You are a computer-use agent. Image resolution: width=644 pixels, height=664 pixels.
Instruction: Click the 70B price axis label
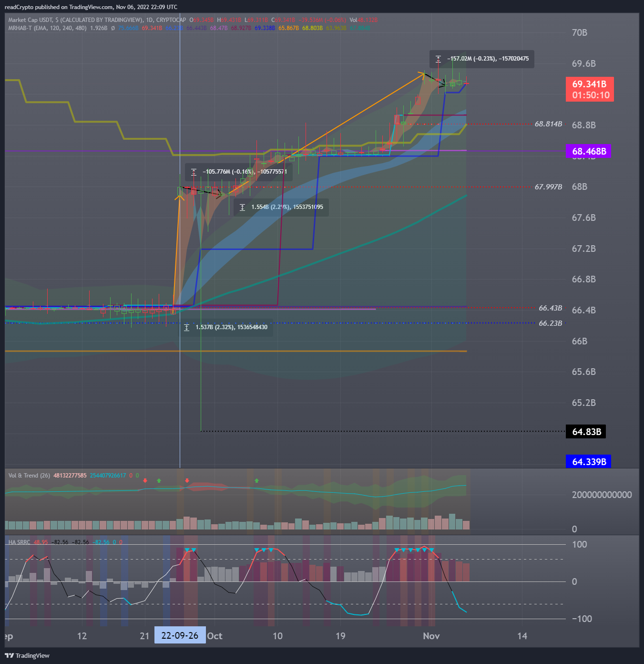coord(580,33)
